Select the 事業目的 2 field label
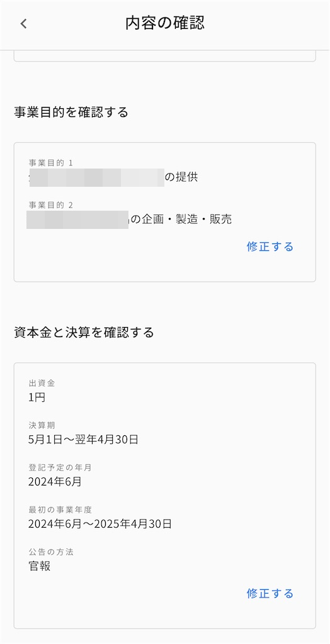The height and width of the screenshot is (644, 330). (x=50, y=206)
